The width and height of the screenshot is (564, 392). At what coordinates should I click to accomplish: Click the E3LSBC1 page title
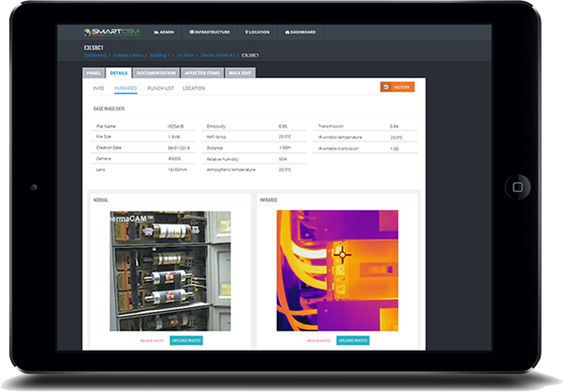coord(93,48)
